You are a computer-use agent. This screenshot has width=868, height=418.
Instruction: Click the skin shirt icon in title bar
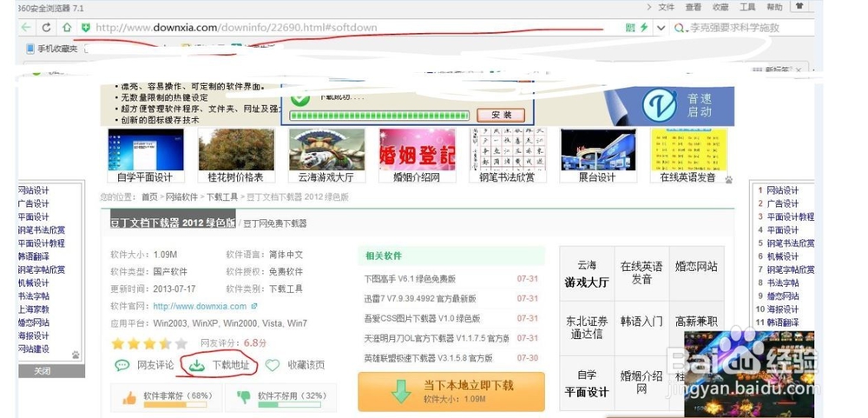tap(799, 6)
